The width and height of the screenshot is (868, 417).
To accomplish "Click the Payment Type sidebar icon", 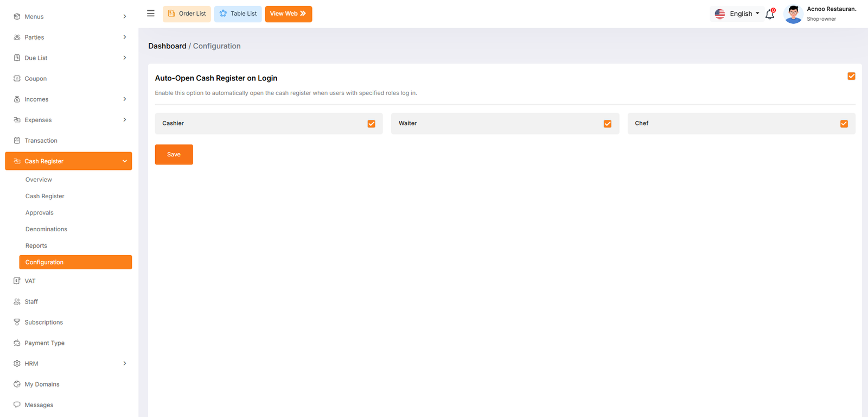I will 17,343.
